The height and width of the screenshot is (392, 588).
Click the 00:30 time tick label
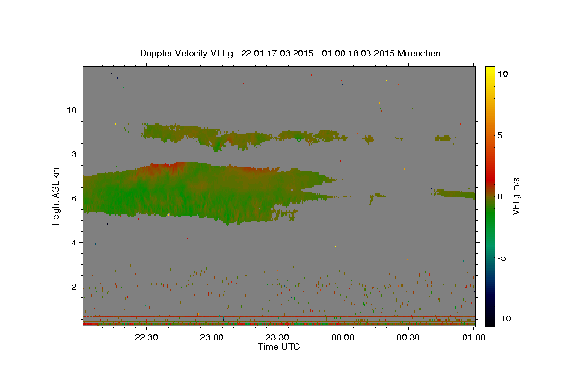408,337
